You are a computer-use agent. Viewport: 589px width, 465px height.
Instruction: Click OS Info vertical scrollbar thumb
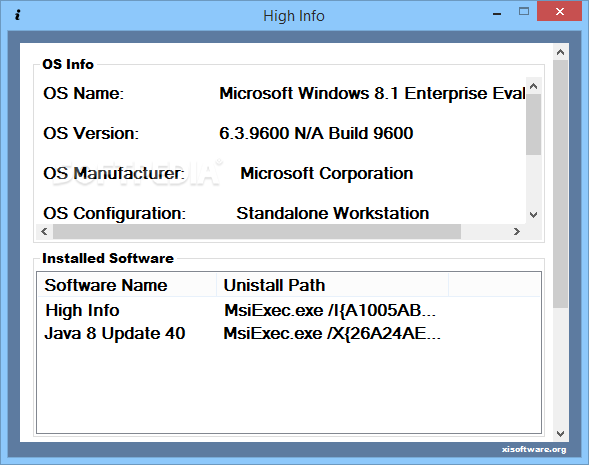click(x=533, y=124)
